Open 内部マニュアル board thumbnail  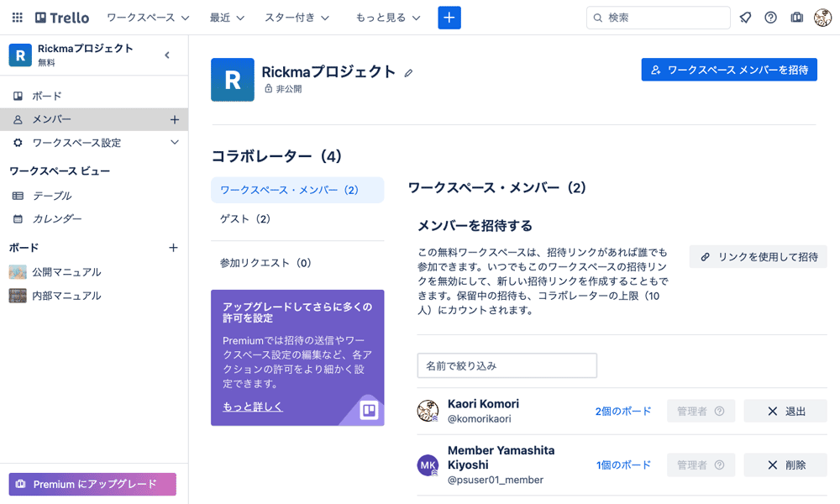(x=18, y=296)
